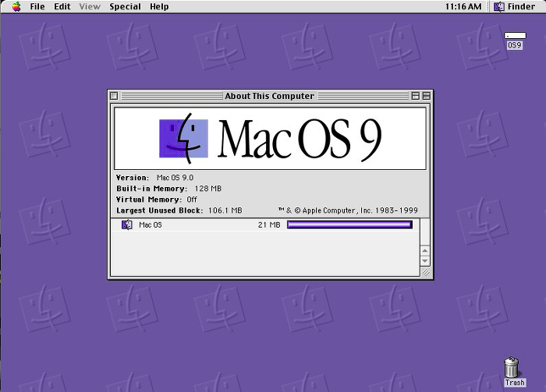
Task: Click the Virtual Memory Off text
Action: tap(157, 200)
